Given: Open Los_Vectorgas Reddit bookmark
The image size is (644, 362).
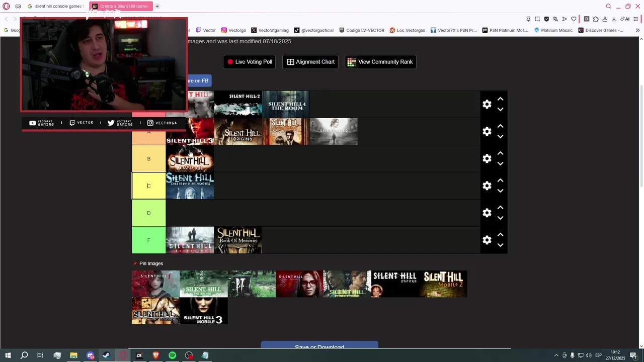Looking at the screenshot, I should (x=407, y=30).
